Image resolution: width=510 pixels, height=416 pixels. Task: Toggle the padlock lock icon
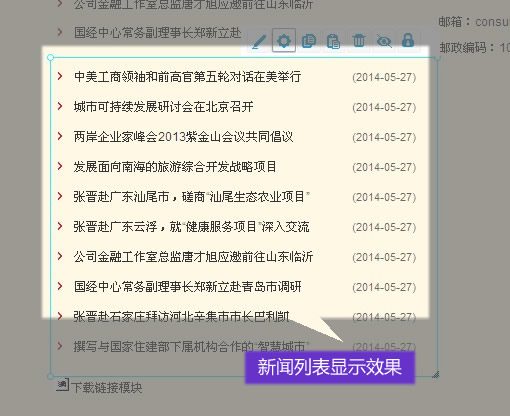[x=408, y=40]
